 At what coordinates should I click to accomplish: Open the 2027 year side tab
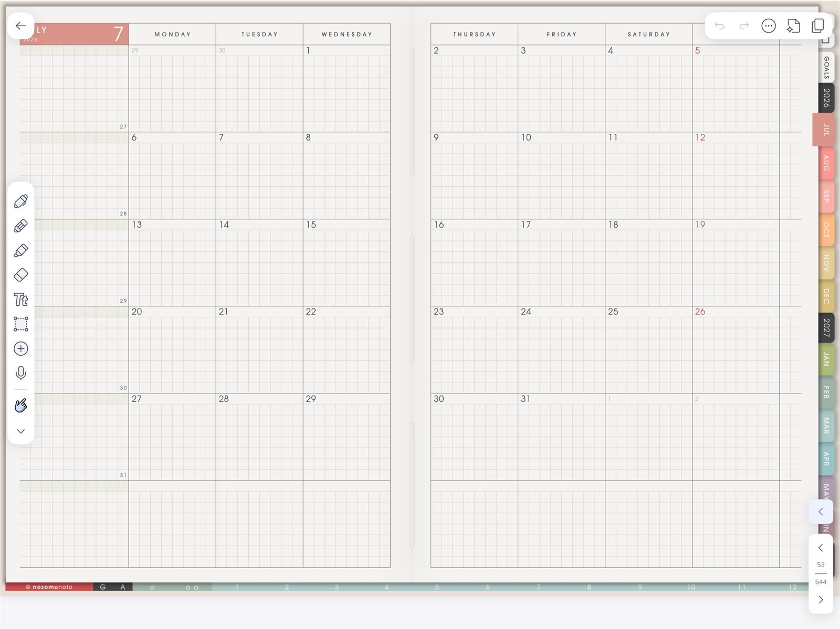pyautogui.click(x=826, y=327)
